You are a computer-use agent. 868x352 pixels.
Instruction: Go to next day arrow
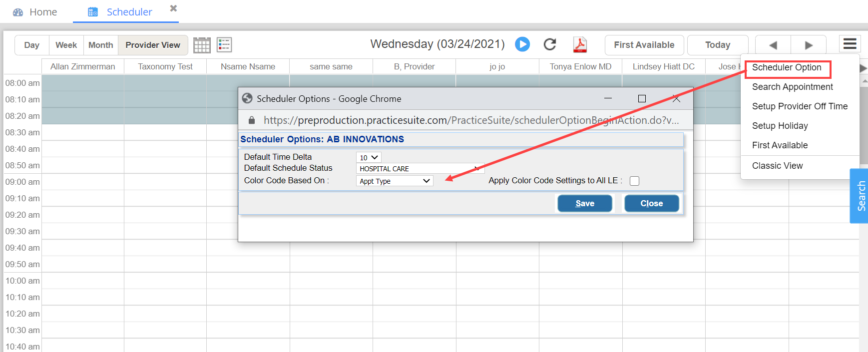[809, 45]
